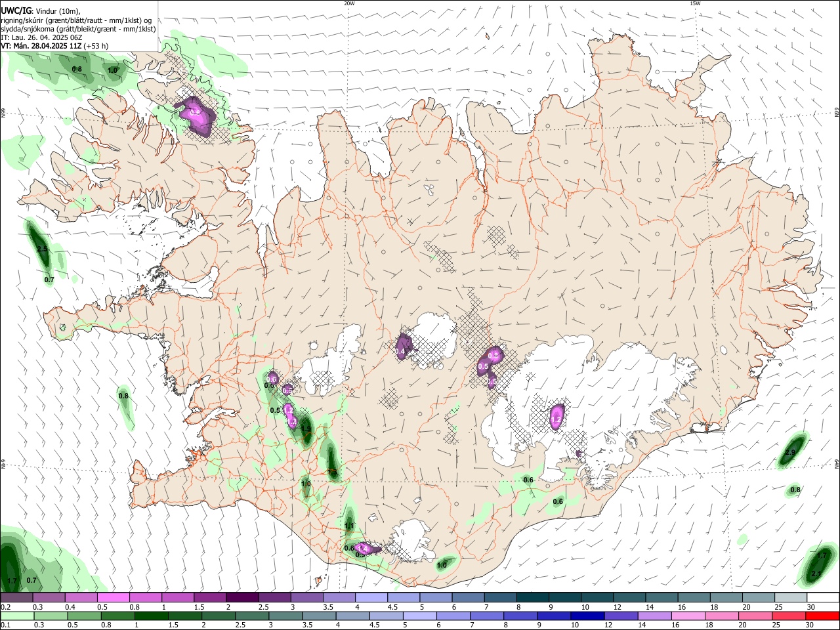The width and height of the screenshot is (840, 630).
Task: Click the '20W' longitude label
Action: point(349,3)
